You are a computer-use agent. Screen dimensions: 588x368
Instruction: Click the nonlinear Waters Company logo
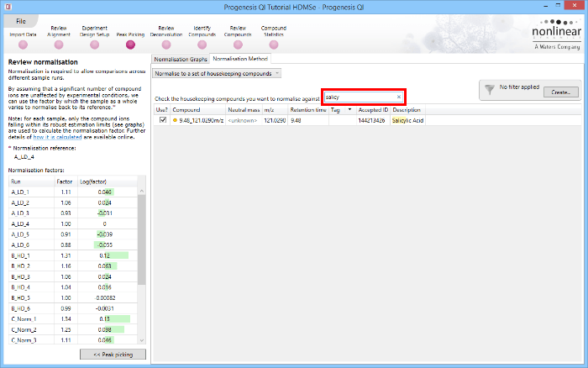coord(556,34)
